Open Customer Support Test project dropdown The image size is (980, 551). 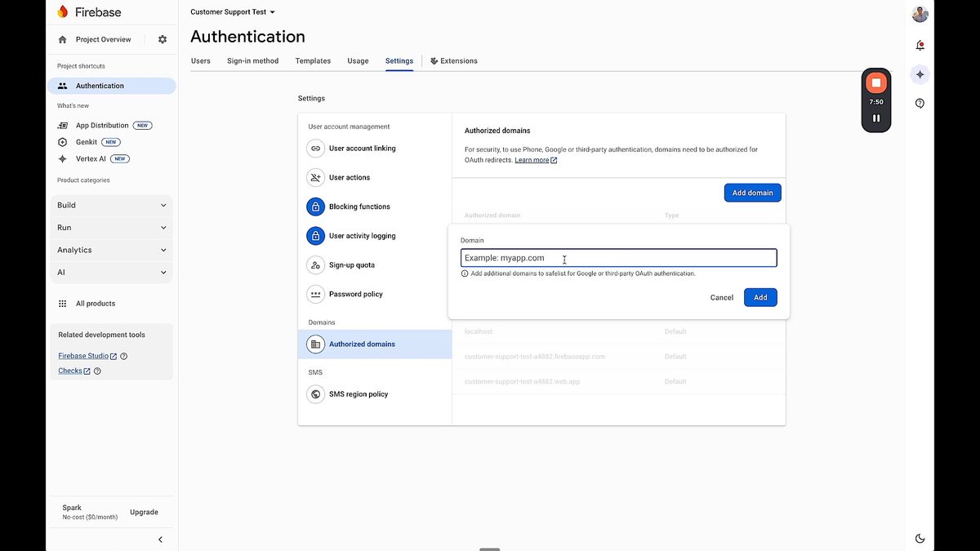pos(233,12)
